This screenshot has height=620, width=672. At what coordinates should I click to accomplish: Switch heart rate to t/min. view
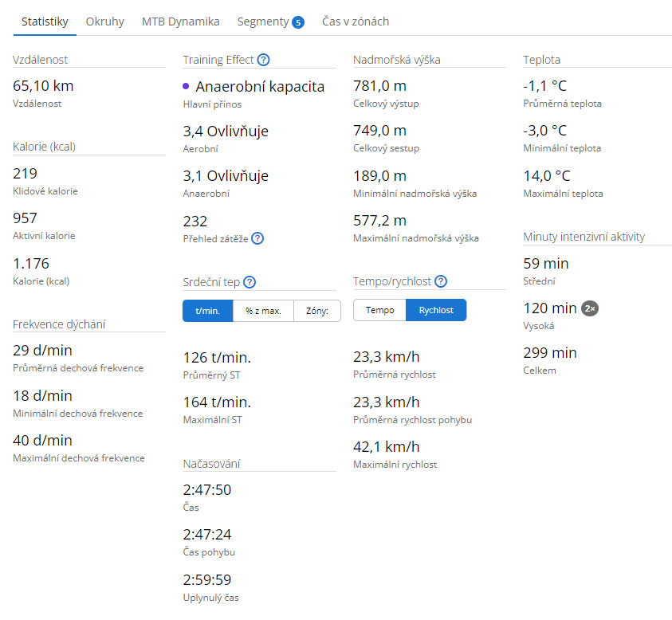208,311
